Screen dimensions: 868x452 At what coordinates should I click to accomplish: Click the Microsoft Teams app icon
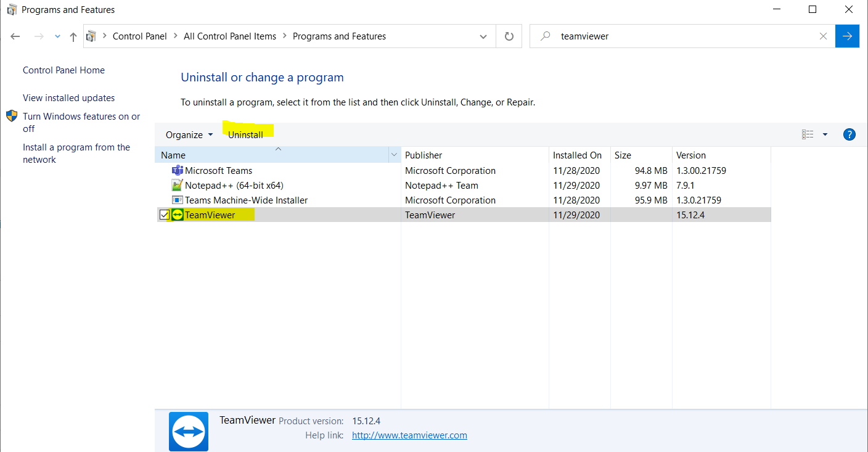(178, 171)
